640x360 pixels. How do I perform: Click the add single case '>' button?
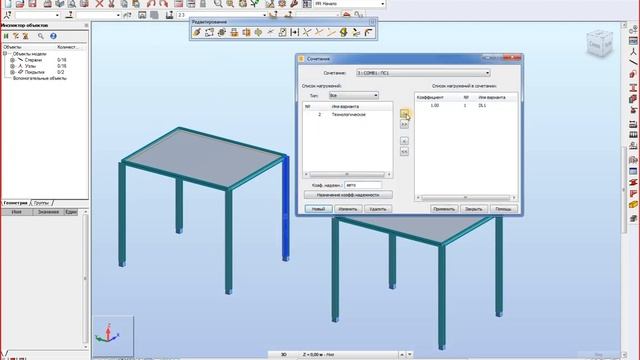pyautogui.click(x=404, y=113)
